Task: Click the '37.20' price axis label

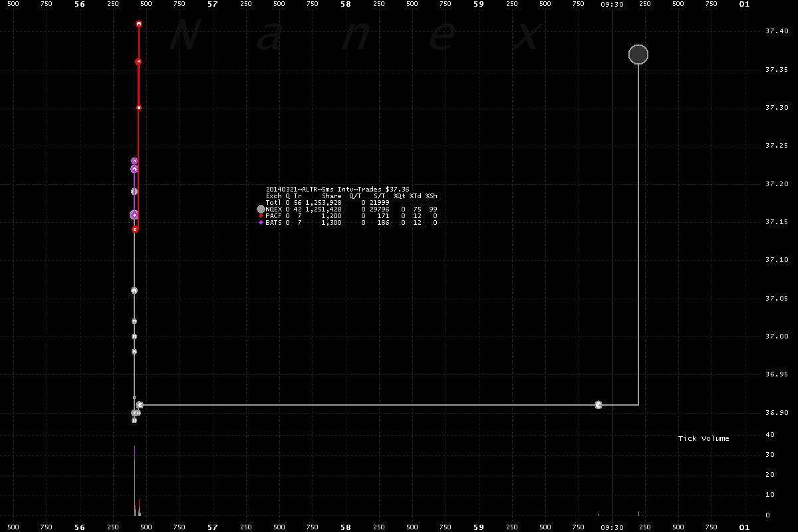Action: [777, 184]
